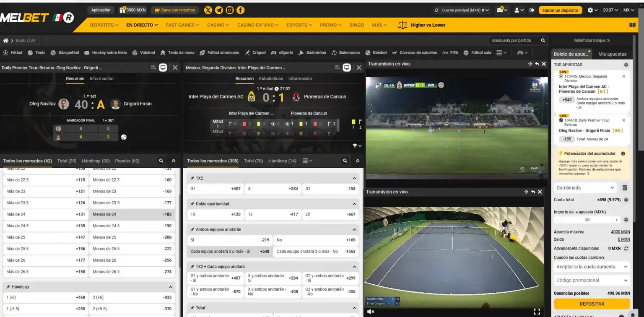Expand more sports list menu
The width and height of the screenshot is (644, 317).
coord(501,53)
